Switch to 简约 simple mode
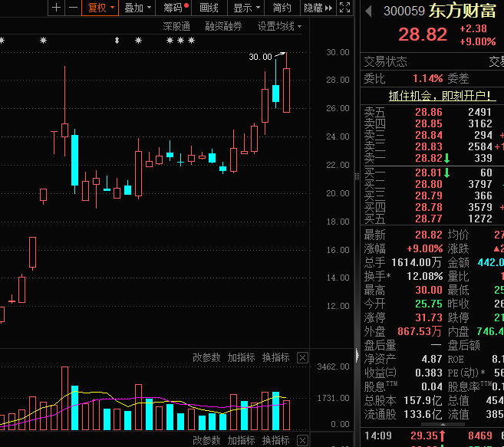 click(x=282, y=8)
